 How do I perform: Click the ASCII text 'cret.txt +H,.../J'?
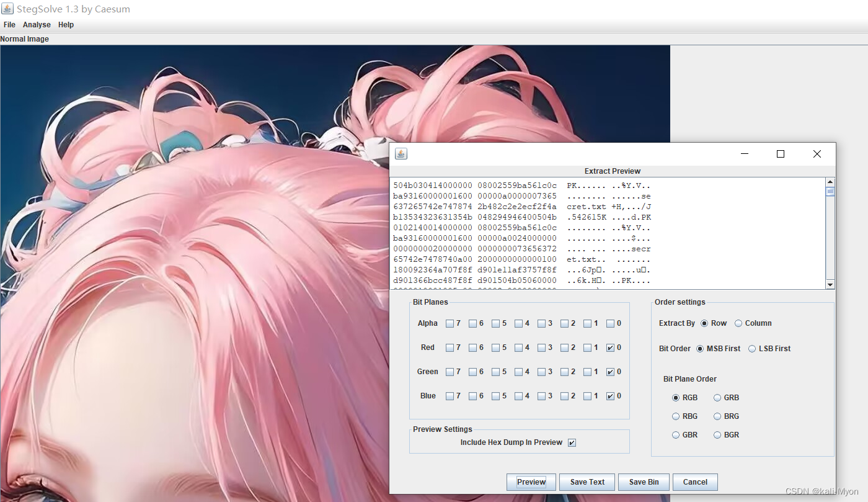[x=609, y=207]
